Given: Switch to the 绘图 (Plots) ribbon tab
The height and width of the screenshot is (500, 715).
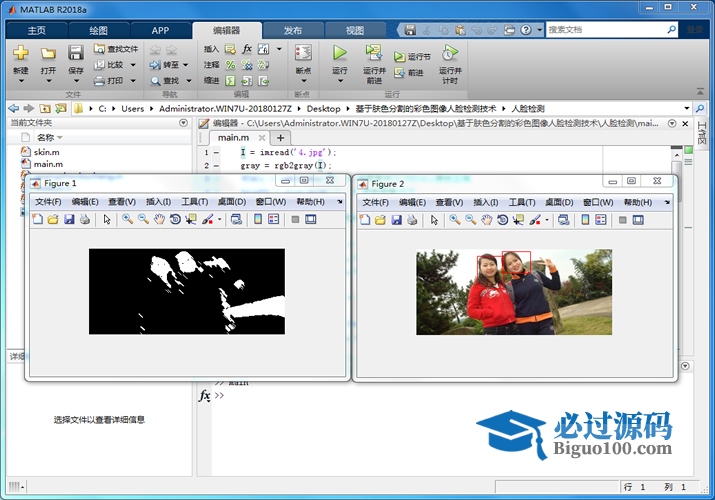Looking at the screenshot, I should coord(99,30).
